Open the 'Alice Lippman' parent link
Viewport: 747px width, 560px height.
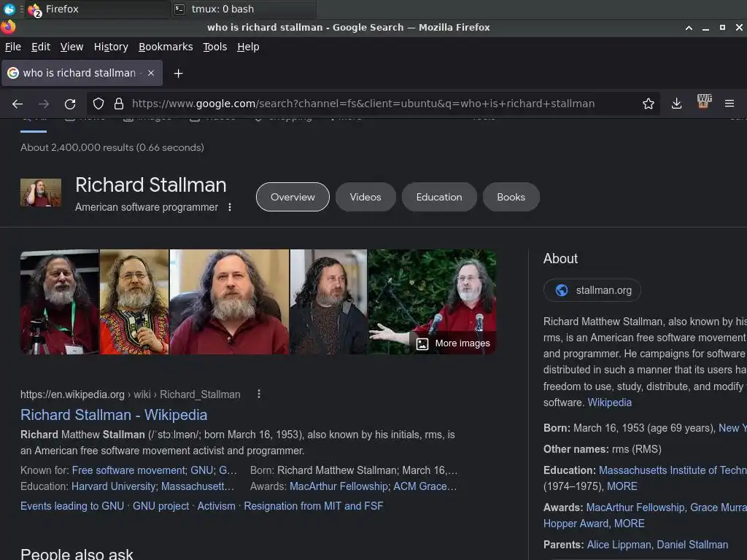pyautogui.click(x=619, y=545)
